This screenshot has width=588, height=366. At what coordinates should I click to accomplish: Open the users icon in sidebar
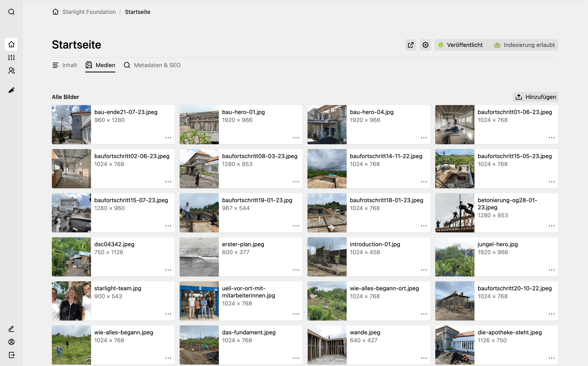(x=11, y=70)
